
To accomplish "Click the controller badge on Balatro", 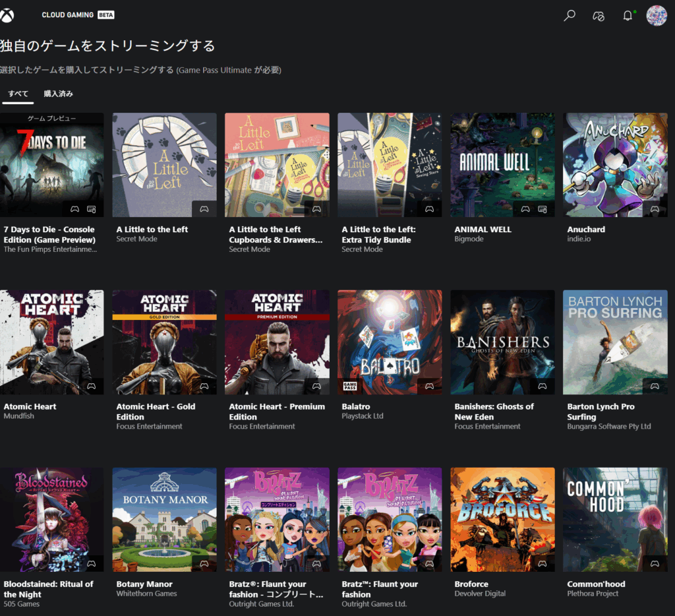I will pyautogui.click(x=429, y=386).
